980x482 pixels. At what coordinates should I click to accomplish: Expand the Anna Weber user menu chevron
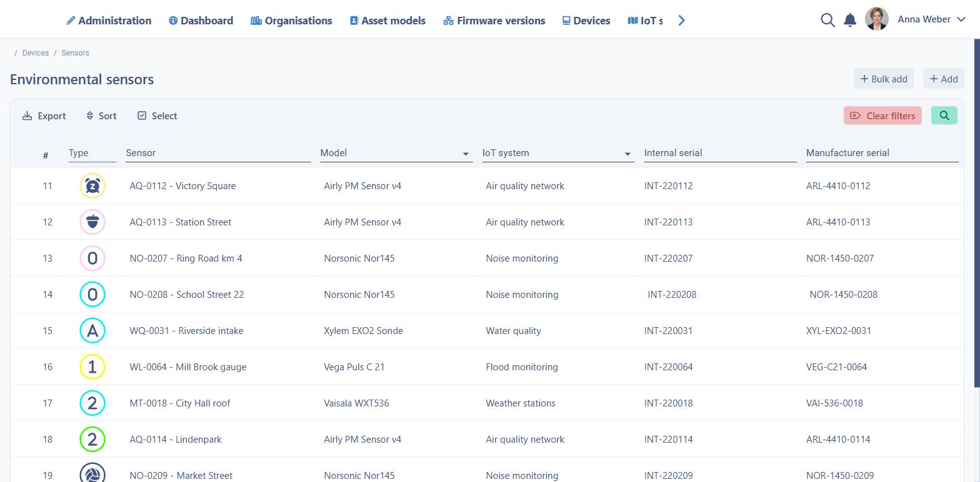pyautogui.click(x=962, y=19)
